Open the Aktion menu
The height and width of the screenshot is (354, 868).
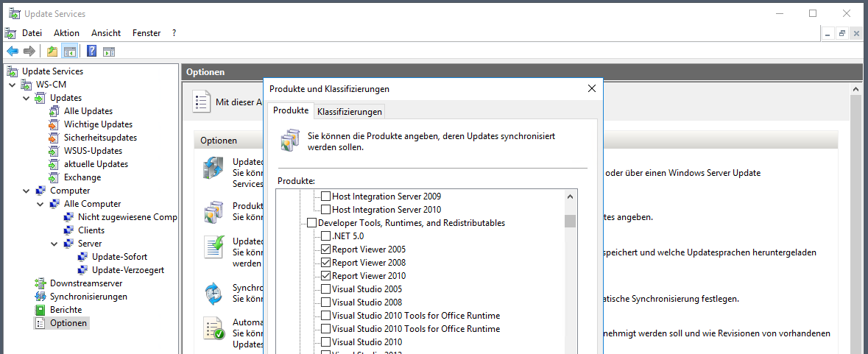tap(66, 33)
